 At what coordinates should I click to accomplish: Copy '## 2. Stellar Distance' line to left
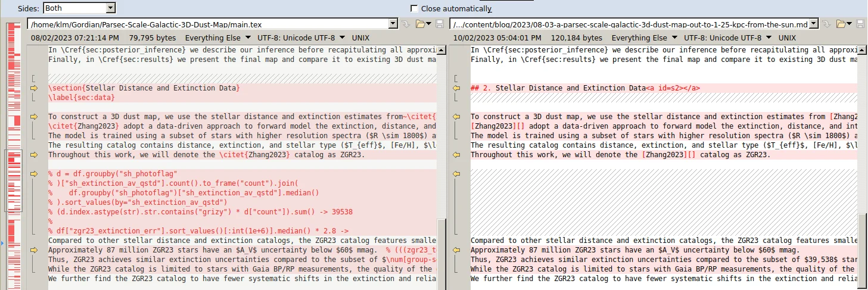[x=457, y=88]
